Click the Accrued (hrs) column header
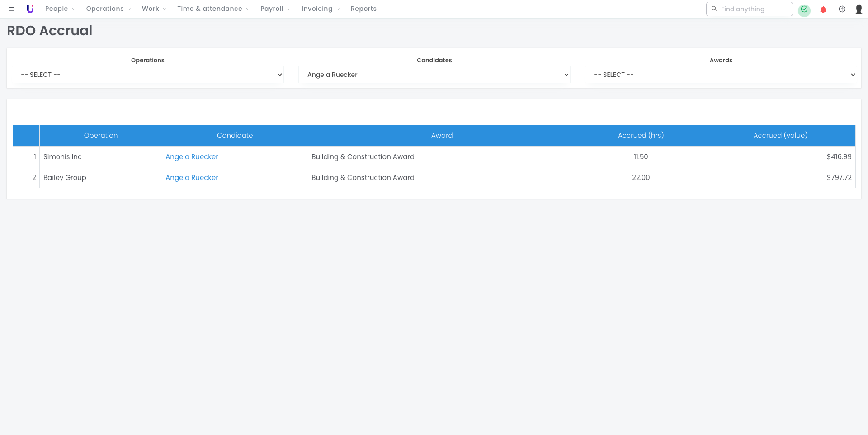Viewport: 868px width, 435px height. (x=641, y=136)
